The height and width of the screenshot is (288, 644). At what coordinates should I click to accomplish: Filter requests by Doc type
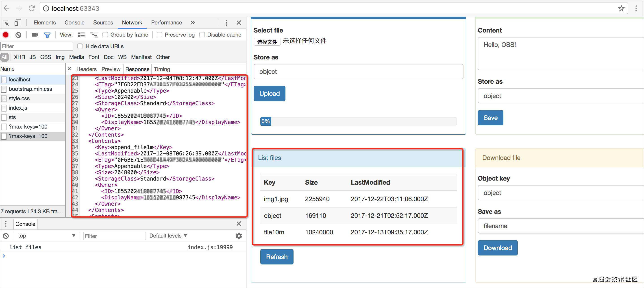[109, 57]
